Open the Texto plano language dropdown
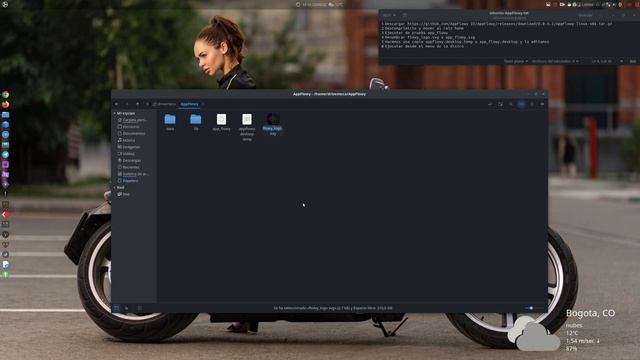The height and width of the screenshot is (360, 640). [x=516, y=61]
